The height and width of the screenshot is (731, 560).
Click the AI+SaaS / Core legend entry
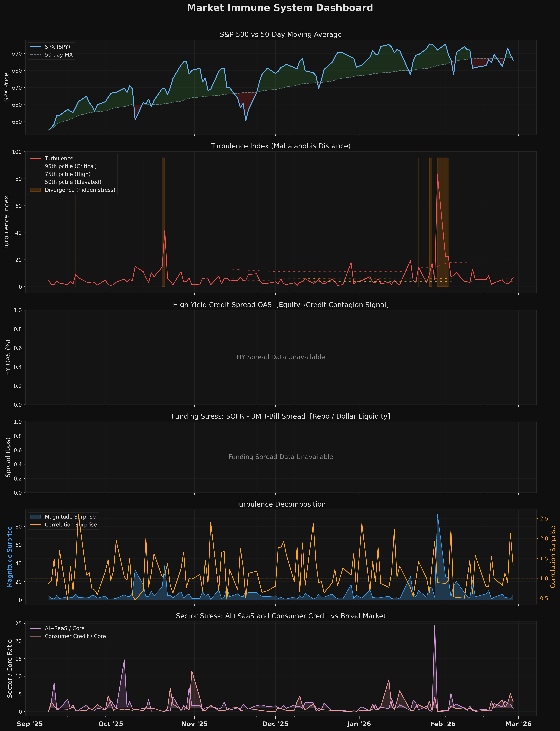[x=65, y=628]
